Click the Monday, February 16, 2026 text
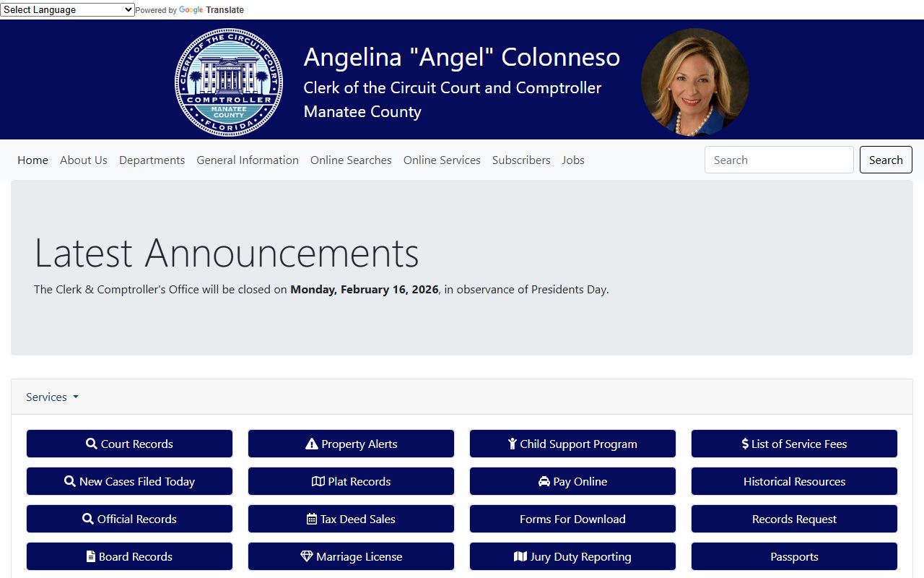The width and height of the screenshot is (924, 578). coord(365,290)
